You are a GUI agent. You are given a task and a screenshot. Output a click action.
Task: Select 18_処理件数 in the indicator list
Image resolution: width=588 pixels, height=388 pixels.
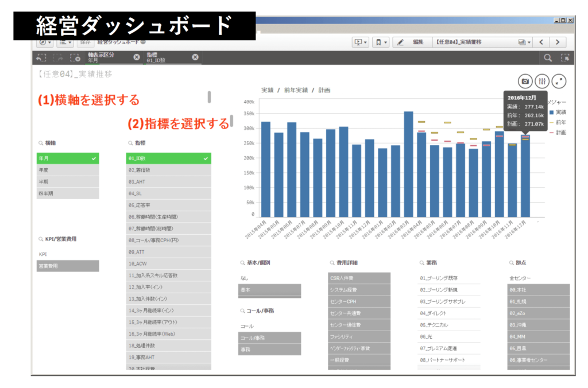[169, 346]
